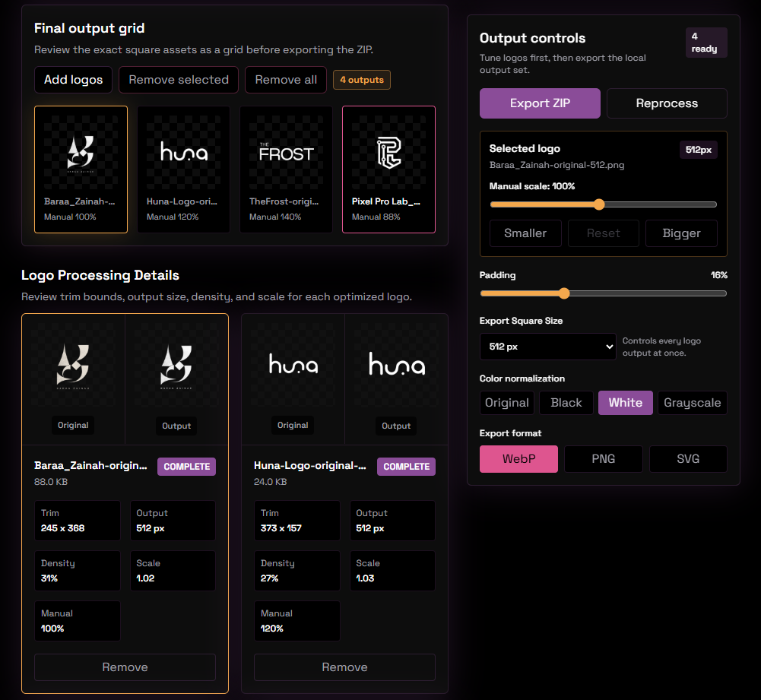Click the Final output grid heading
This screenshot has width=761, height=700.
pyautogui.click(x=89, y=28)
